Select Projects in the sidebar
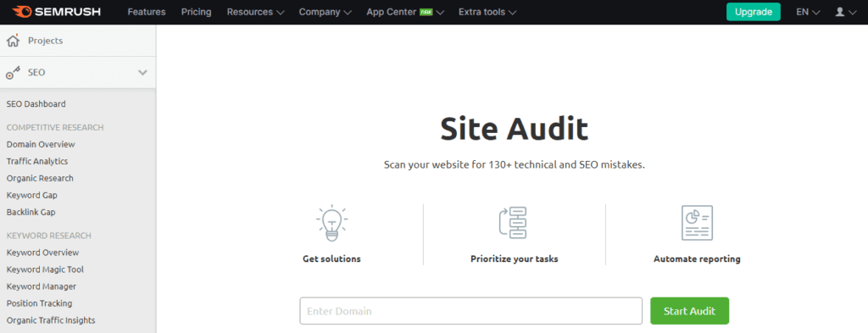Image resolution: width=868 pixels, height=333 pixels. click(46, 41)
